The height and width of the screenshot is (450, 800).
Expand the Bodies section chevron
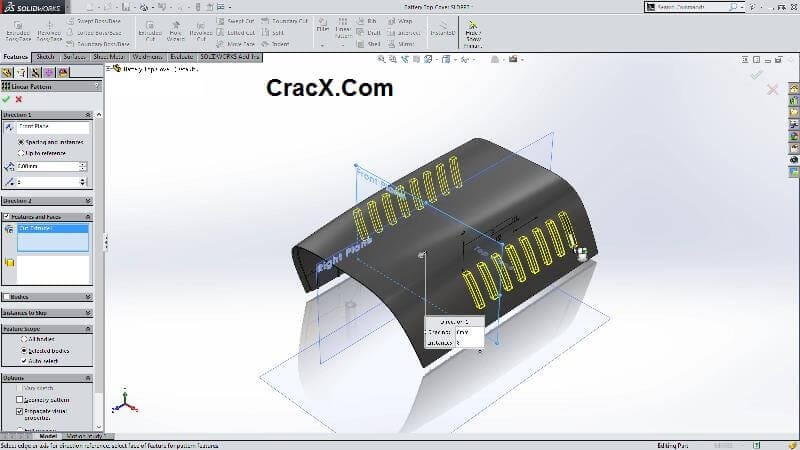[88, 296]
